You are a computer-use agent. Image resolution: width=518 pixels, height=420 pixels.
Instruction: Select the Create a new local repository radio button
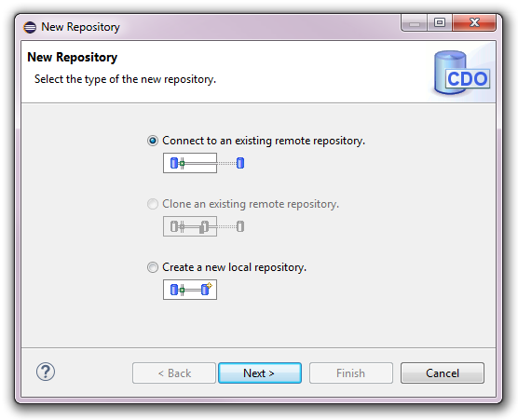152,267
